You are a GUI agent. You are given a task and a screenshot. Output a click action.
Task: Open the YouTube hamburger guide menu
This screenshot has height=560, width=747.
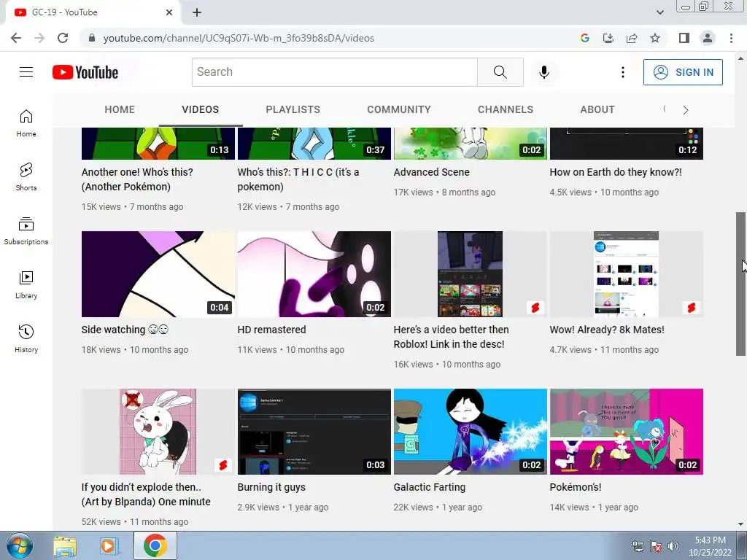pyautogui.click(x=26, y=72)
